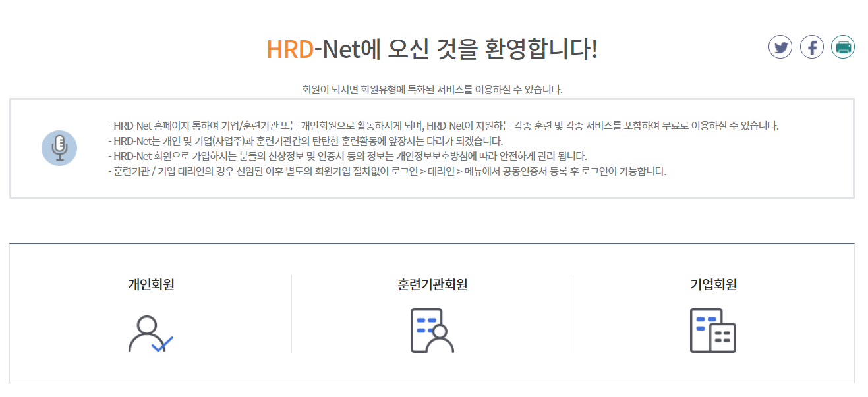This screenshot has width=868, height=397.
Task: Click the text '회원이 되시면 회원유형에 특화된 서비스를 이용하실 수 있습니다.'
Action: [x=432, y=90]
